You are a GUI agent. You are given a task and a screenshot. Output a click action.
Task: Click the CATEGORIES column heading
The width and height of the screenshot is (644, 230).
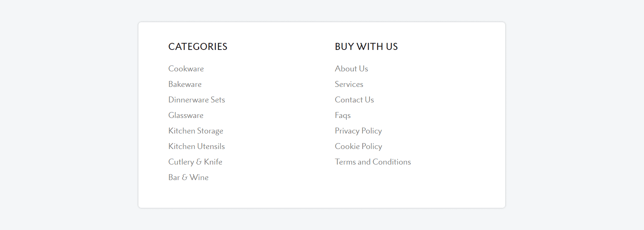pos(198,47)
